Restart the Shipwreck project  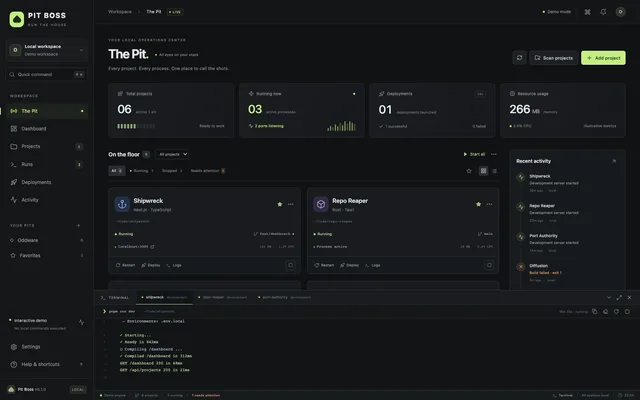click(125, 265)
